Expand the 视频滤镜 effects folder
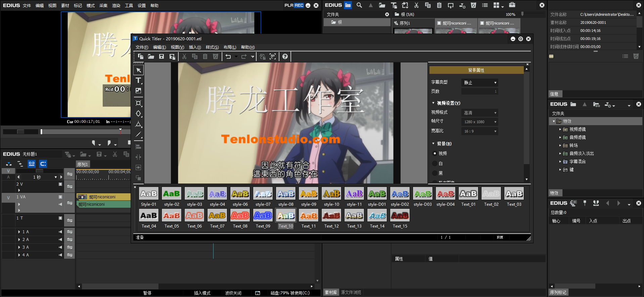644x297 pixels. (560, 129)
